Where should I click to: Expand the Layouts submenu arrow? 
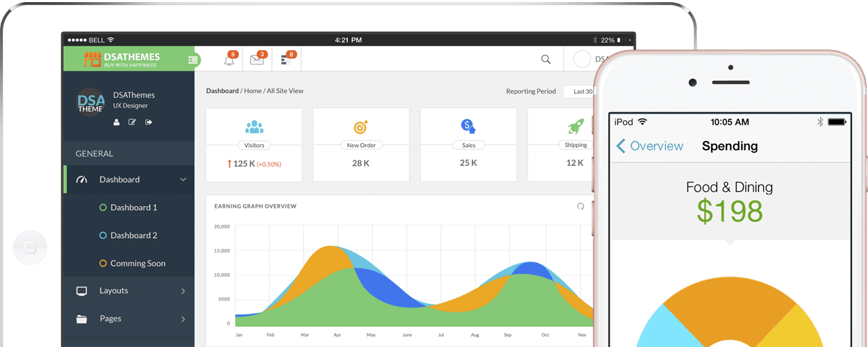[x=183, y=291]
